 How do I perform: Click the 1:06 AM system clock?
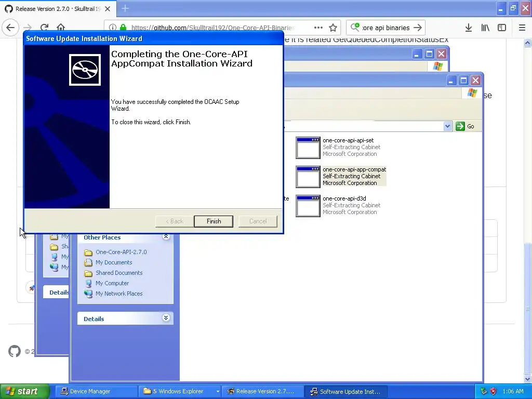tap(513, 392)
